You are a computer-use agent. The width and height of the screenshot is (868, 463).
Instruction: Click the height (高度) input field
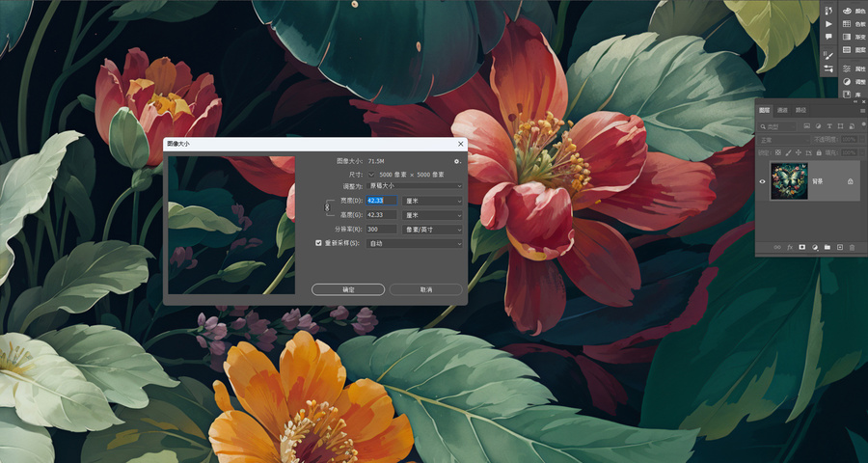(x=382, y=215)
